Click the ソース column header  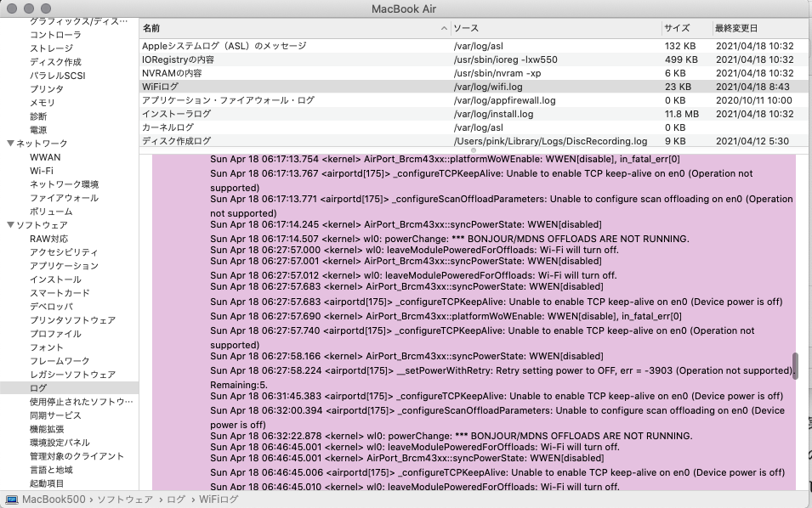pyautogui.click(x=466, y=29)
